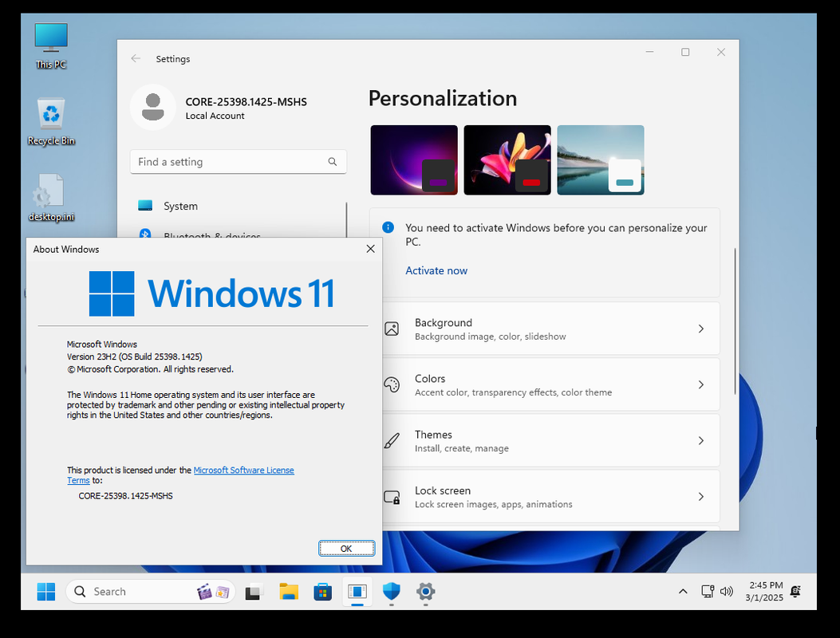840x638 pixels.
Task: Open Colors accent color settings
Action: tap(550, 384)
